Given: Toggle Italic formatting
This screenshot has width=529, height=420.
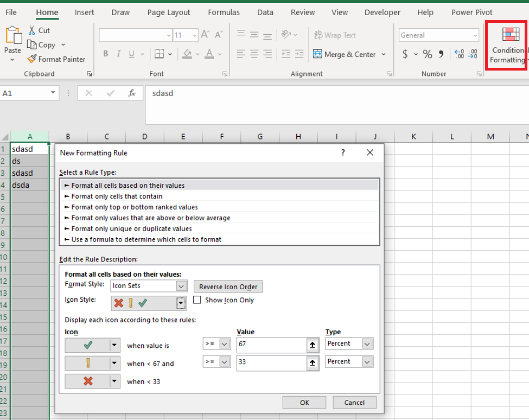Looking at the screenshot, I should 118,54.
